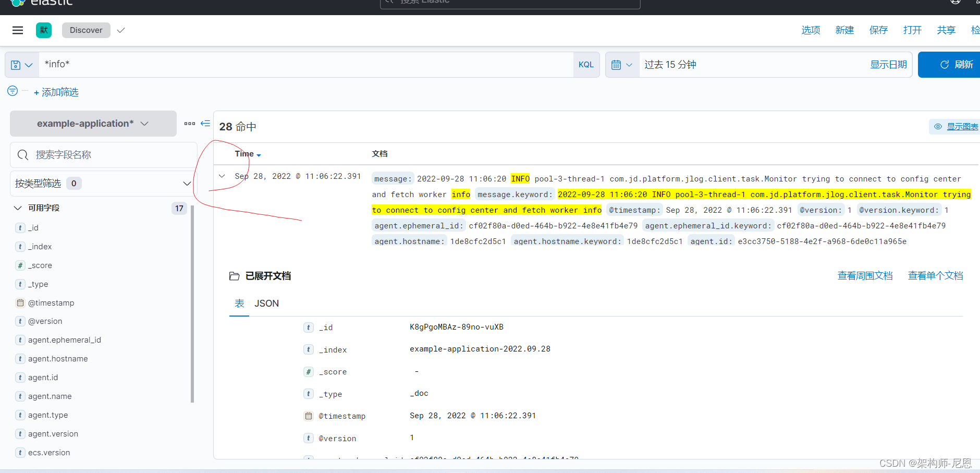Open the index pattern three-dot options

pos(190,124)
